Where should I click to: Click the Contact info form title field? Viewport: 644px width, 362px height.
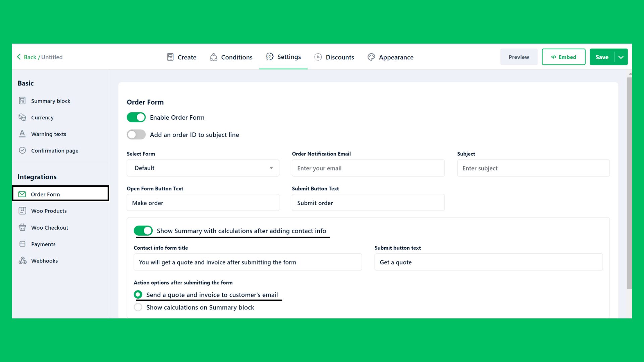point(248,262)
